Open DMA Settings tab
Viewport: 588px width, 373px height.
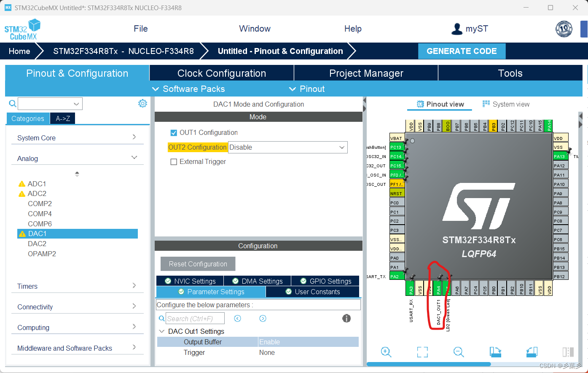(x=257, y=281)
